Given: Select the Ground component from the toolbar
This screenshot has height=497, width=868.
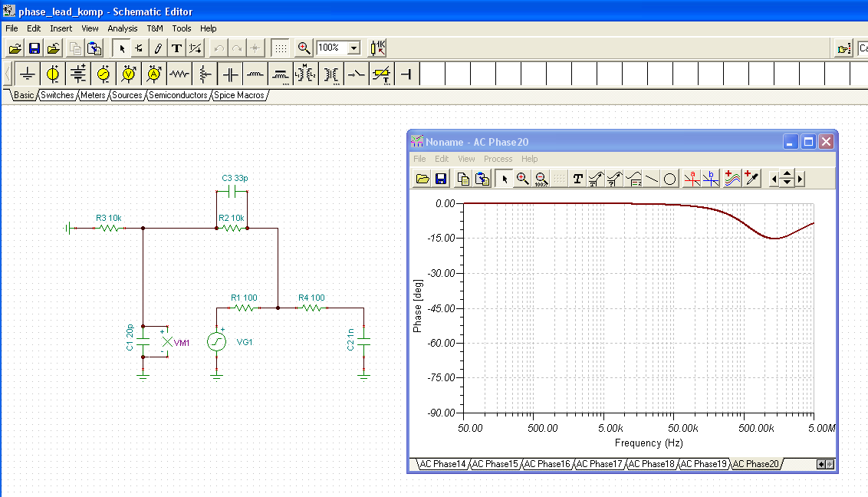Looking at the screenshot, I should point(28,74).
